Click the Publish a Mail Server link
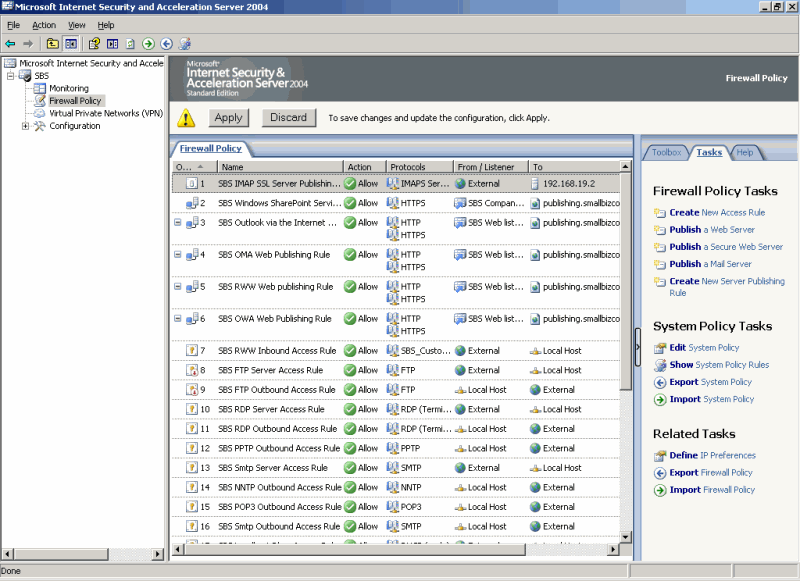800x581 pixels. click(710, 264)
